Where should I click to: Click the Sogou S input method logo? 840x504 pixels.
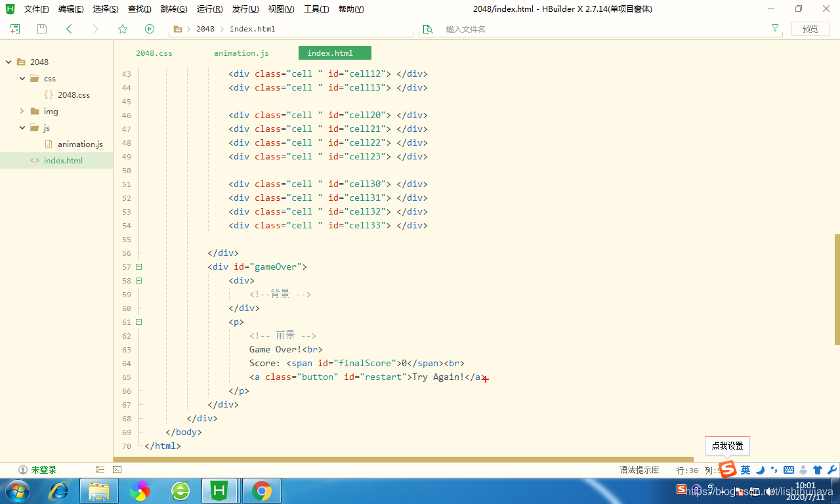[728, 469]
